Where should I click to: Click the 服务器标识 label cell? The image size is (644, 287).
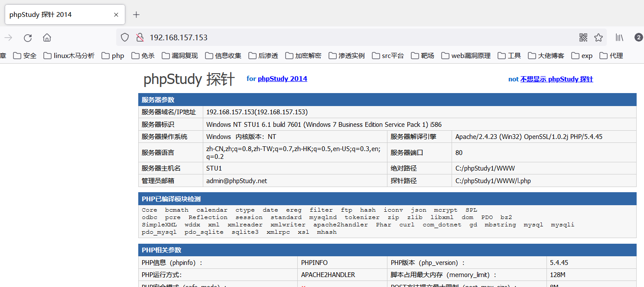pos(171,125)
